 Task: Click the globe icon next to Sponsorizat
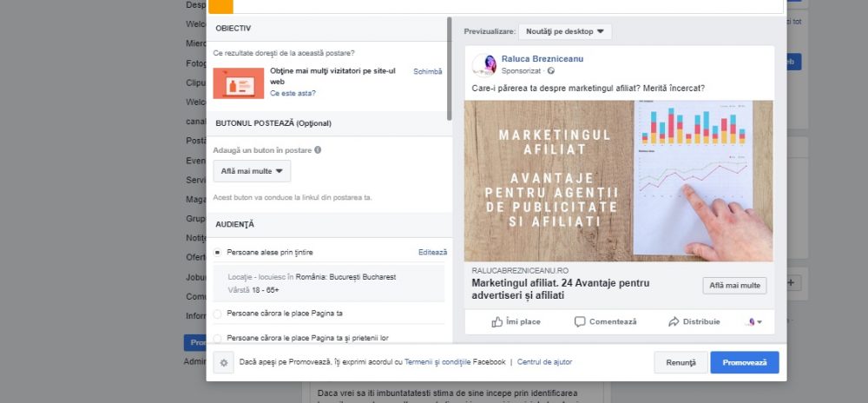click(x=550, y=71)
